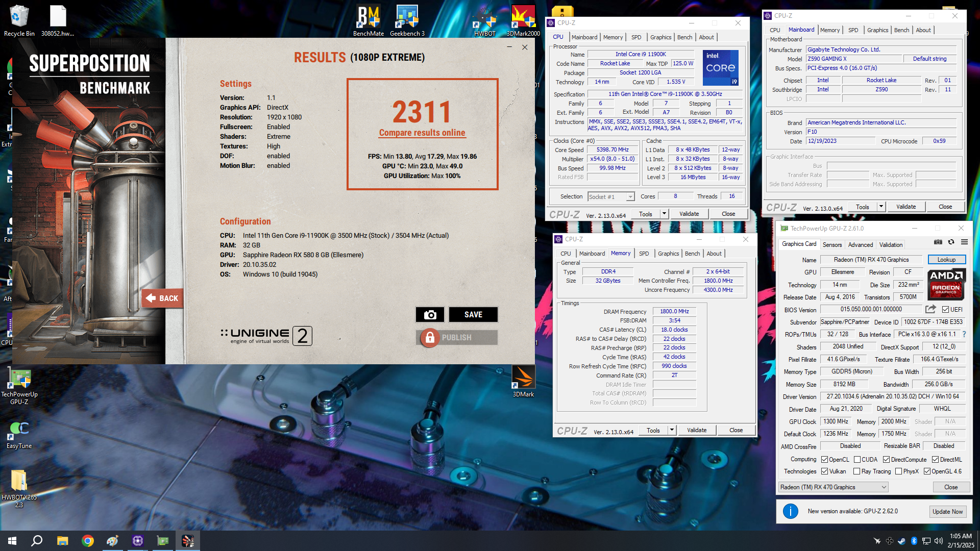
Task: Open Geekbench 3 desktop shortcut
Action: [x=407, y=21]
